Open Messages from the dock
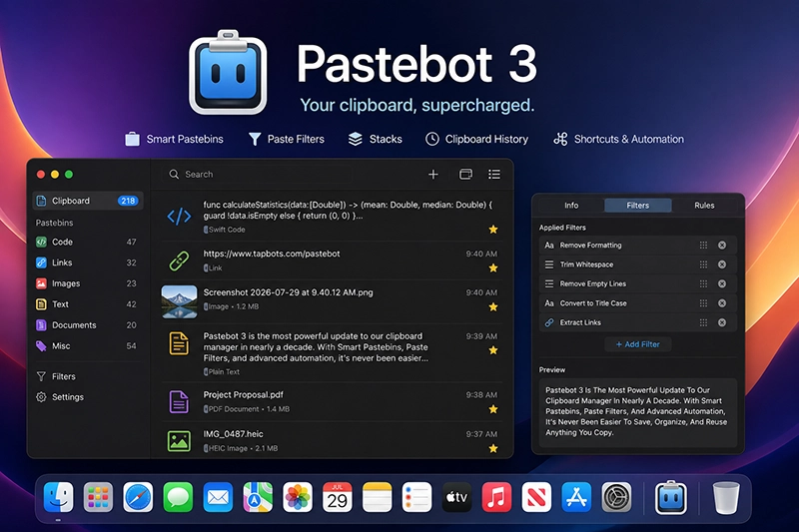The height and width of the screenshot is (532, 799). pyautogui.click(x=178, y=497)
